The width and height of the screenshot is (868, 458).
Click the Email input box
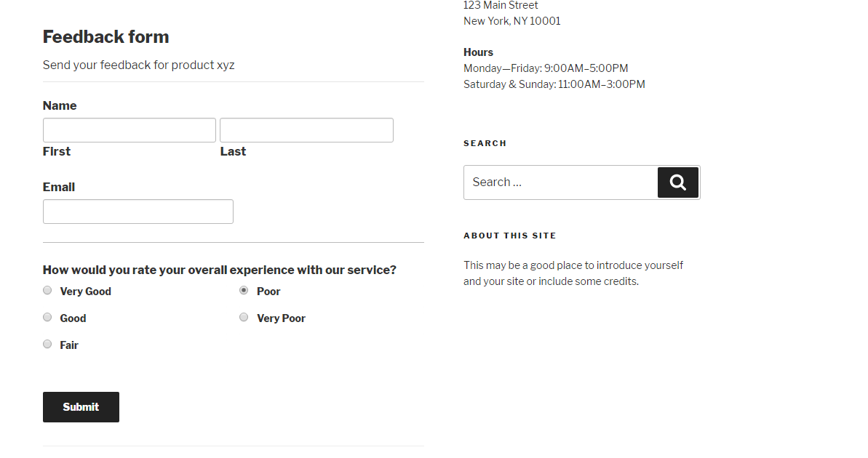pos(138,211)
